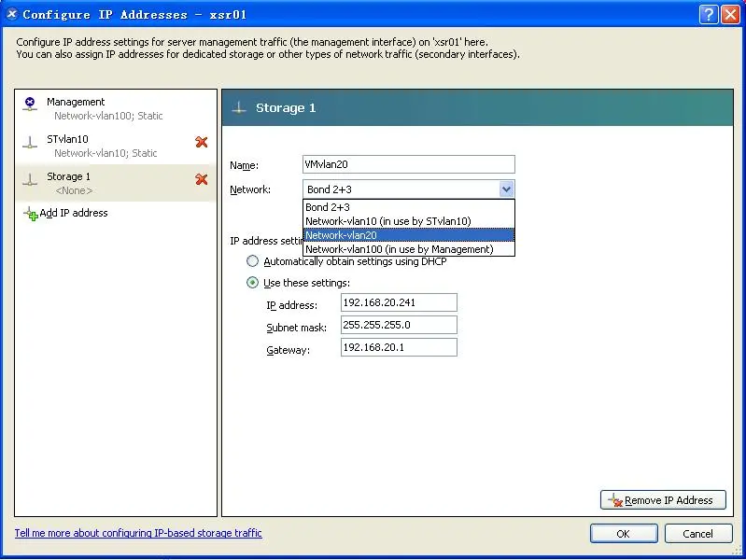This screenshot has width=746, height=560.
Task: Remove STvlan10 with its red X
Action: coord(202,142)
